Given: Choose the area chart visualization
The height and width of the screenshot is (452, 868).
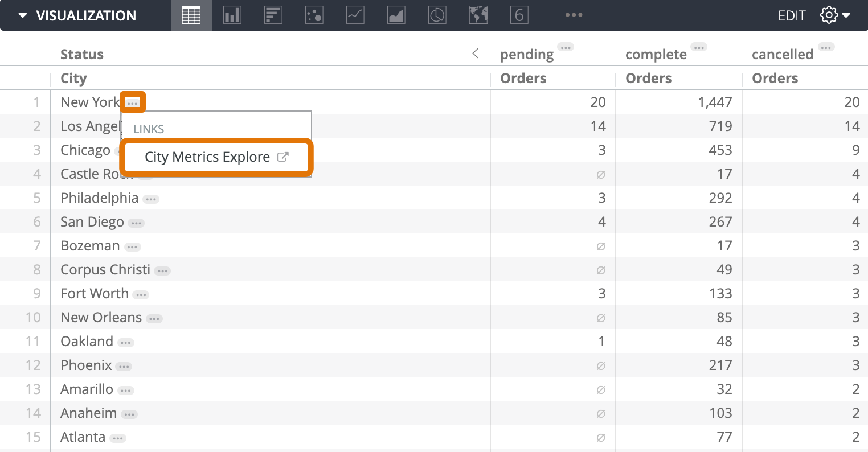Looking at the screenshot, I should (396, 15).
